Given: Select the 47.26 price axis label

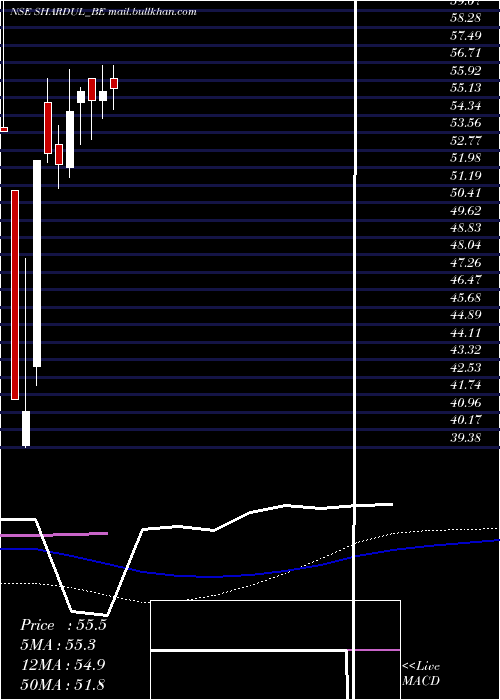Looking at the screenshot, I should pyautogui.click(x=465, y=262).
